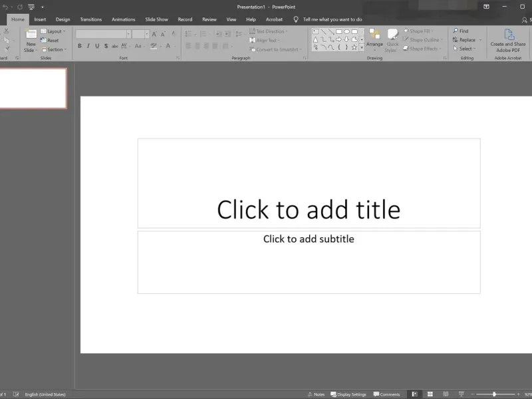
Task: Open Display Settings in status bar
Action: (x=348, y=394)
